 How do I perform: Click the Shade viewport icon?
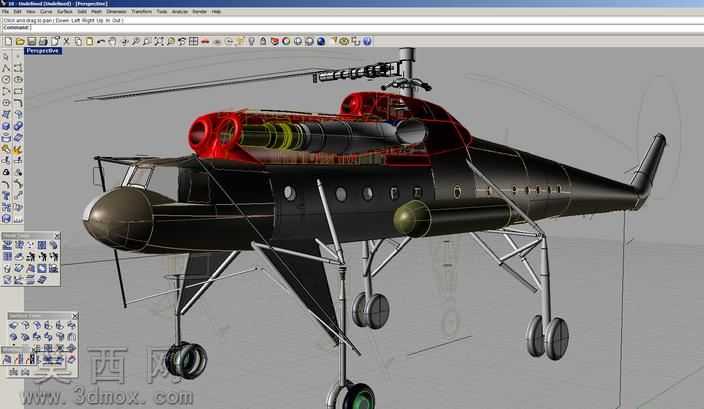pos(298,41)
